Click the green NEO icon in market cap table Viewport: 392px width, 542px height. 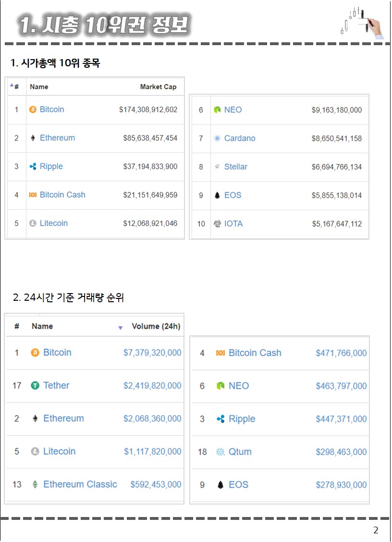[217, 110]
